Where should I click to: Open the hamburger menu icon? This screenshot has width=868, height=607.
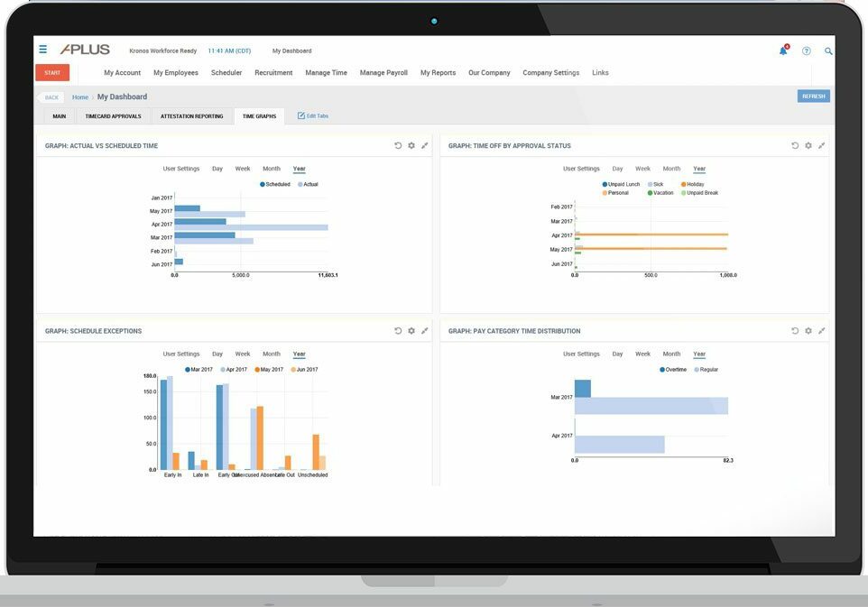[42, 50]
